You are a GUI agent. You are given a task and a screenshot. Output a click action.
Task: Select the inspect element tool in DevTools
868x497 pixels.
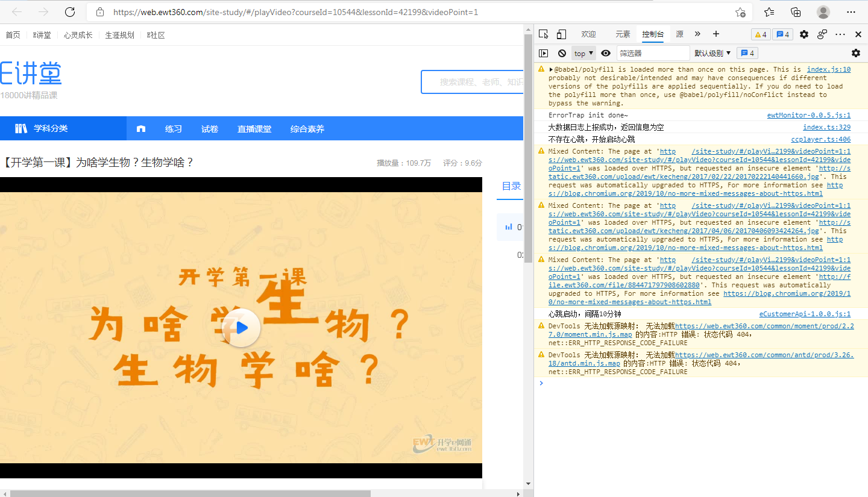coord(544,34)
